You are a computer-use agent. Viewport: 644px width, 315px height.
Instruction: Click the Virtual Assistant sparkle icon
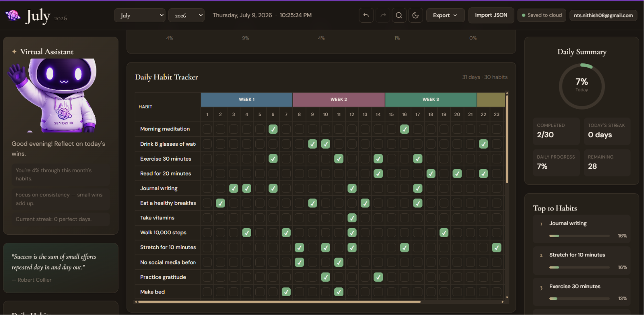click(x=14, y=52)
